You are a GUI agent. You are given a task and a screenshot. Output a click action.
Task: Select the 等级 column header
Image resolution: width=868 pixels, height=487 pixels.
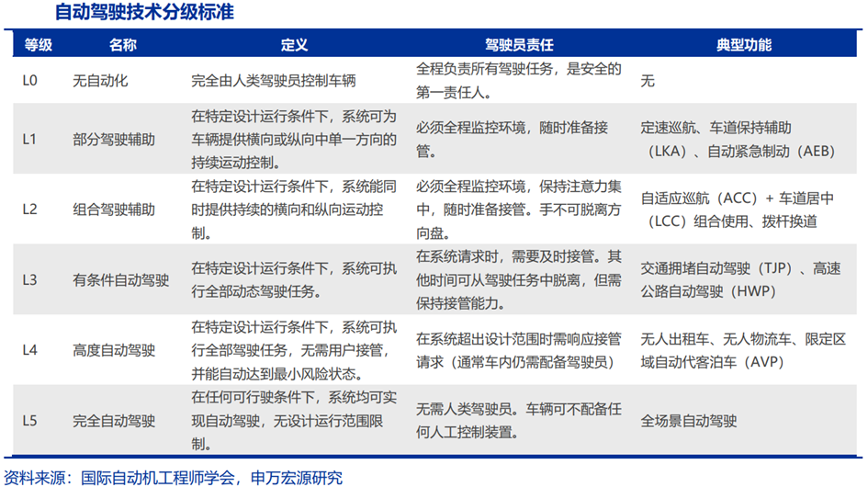38,44
